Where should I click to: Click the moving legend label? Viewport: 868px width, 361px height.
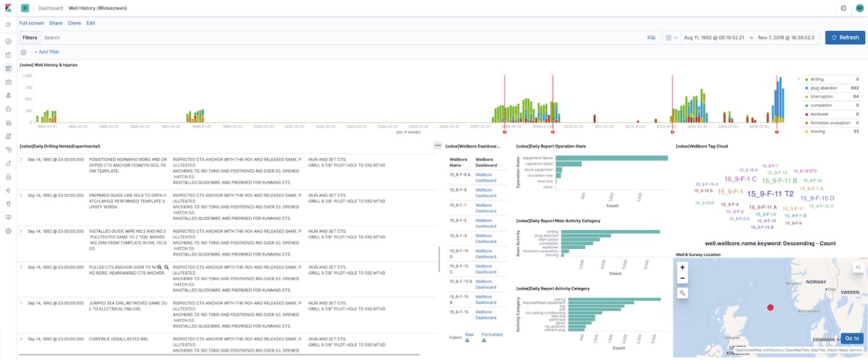pyautogui.click(x=819, y=131)
